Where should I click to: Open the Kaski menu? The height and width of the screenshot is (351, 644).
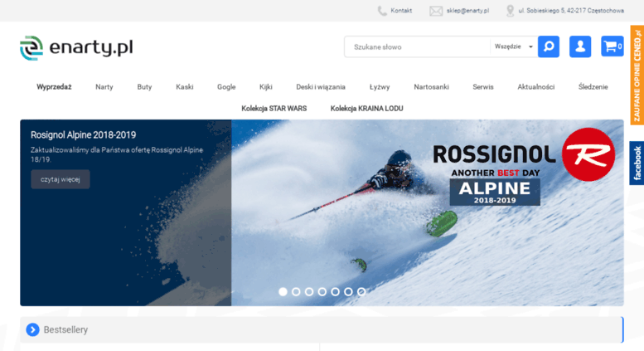click(184, 87)
